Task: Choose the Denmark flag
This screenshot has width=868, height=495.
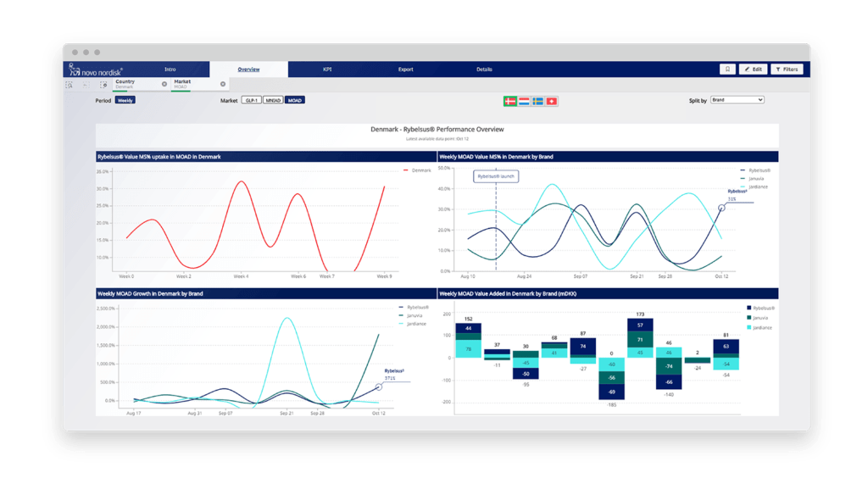Action: [509, 102]
